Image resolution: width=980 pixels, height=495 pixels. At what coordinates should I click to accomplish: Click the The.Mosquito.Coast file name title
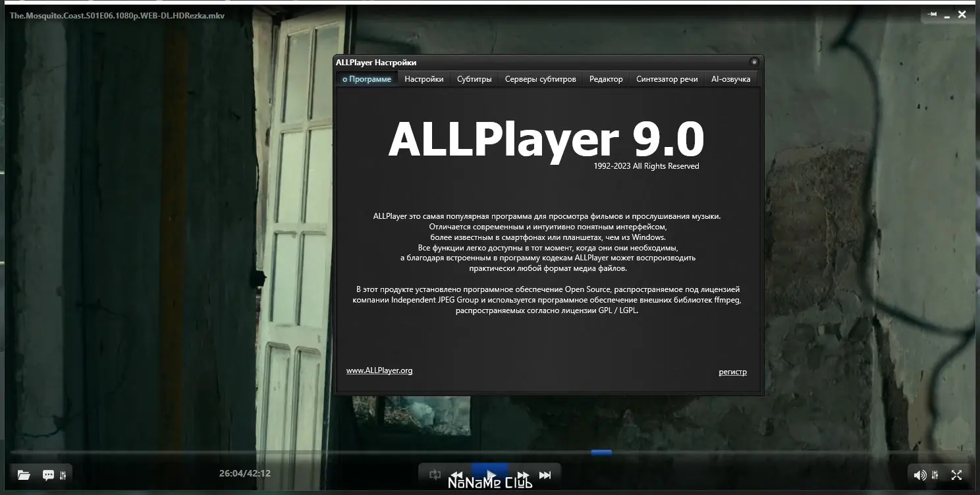[x=117, y=15]
